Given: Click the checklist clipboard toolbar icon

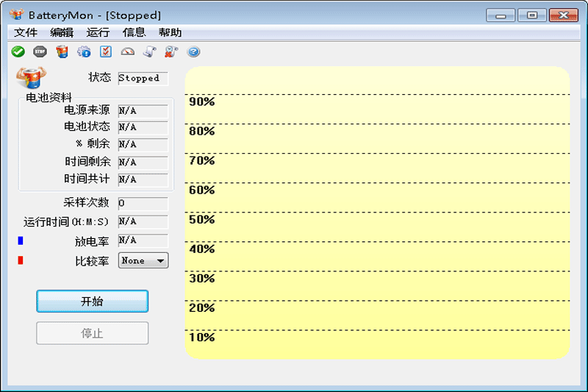Looking at the screenshot, I should 106,51.
